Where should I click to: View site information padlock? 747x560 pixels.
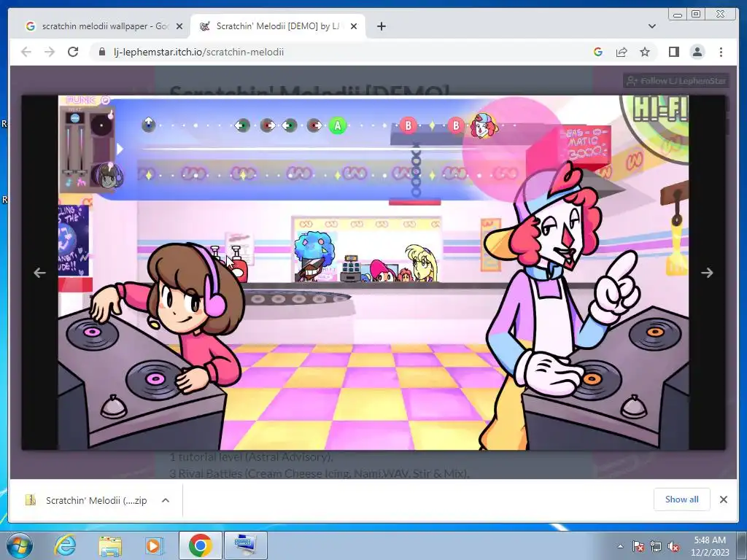pos(101,52)
